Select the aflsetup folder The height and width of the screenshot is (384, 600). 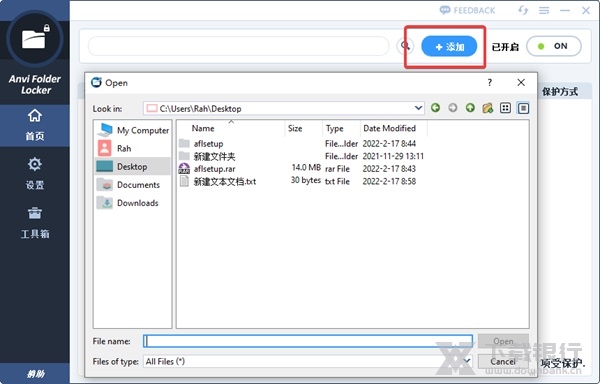point(208,144)
